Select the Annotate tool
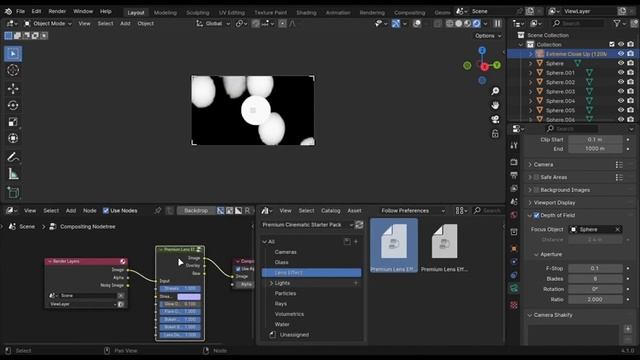The width and height of the screenshot is (640, 360). [13, 157]
